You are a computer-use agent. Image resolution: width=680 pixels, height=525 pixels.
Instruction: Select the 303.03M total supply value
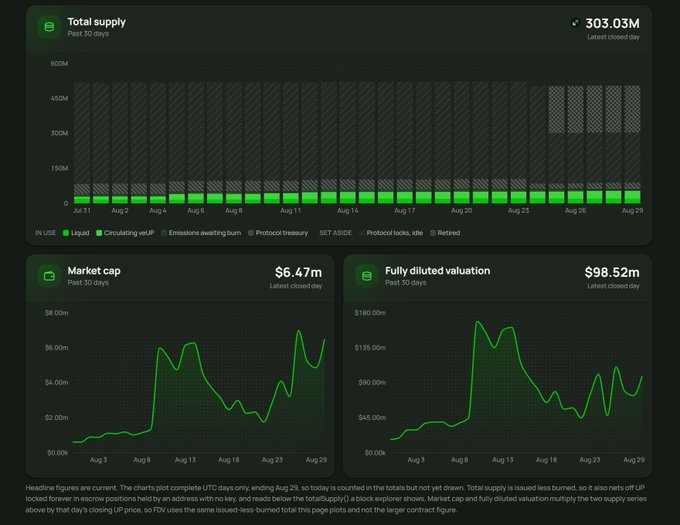coord(612,23)
